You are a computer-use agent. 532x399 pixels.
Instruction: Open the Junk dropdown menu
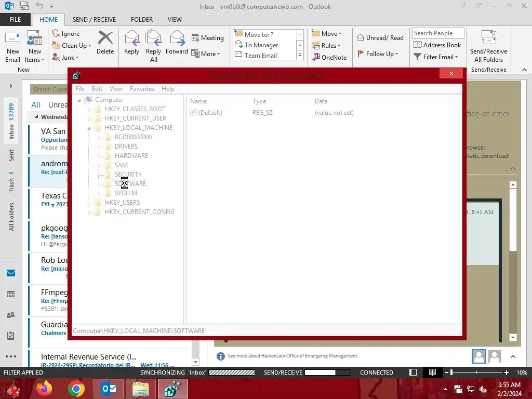65,57
